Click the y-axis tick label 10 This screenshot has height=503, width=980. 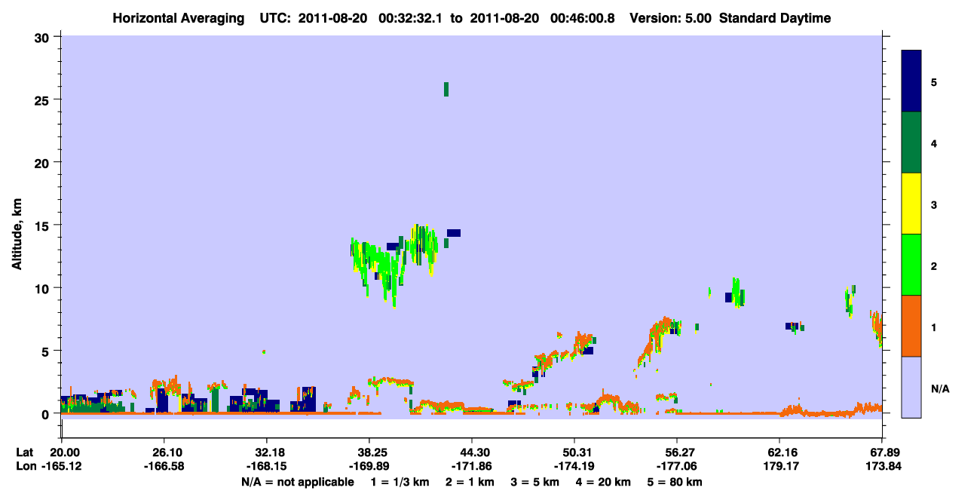(x=44, y=288)
